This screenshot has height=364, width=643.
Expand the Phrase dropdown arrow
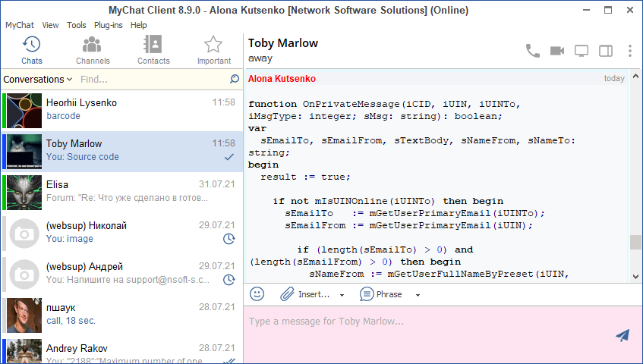[418, 295]
